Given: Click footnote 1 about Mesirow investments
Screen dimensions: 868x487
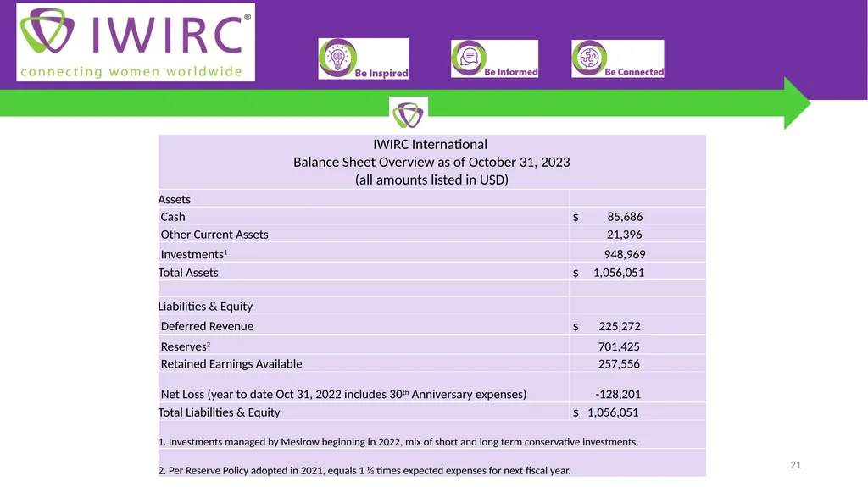Looking at the screenshot, I should [398, 442].
